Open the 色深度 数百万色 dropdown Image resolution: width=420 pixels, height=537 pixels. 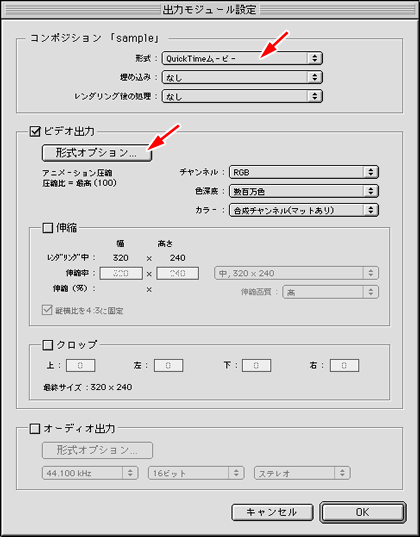(304, 191)
